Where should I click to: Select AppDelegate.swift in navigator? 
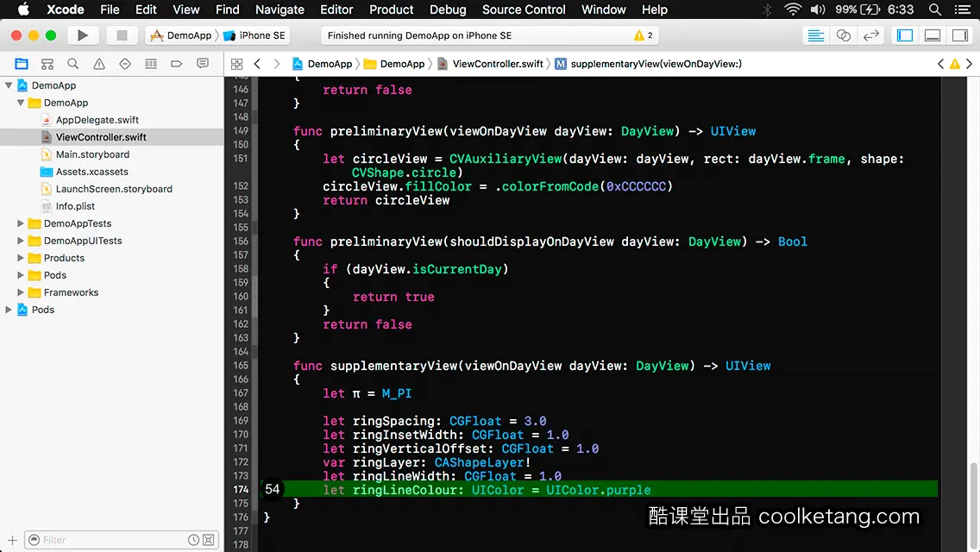(x=97, y=120)
